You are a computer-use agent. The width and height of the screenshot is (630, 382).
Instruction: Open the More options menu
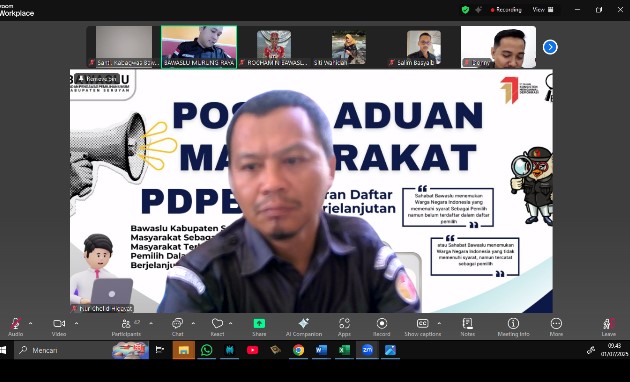[x=556, y=327]
